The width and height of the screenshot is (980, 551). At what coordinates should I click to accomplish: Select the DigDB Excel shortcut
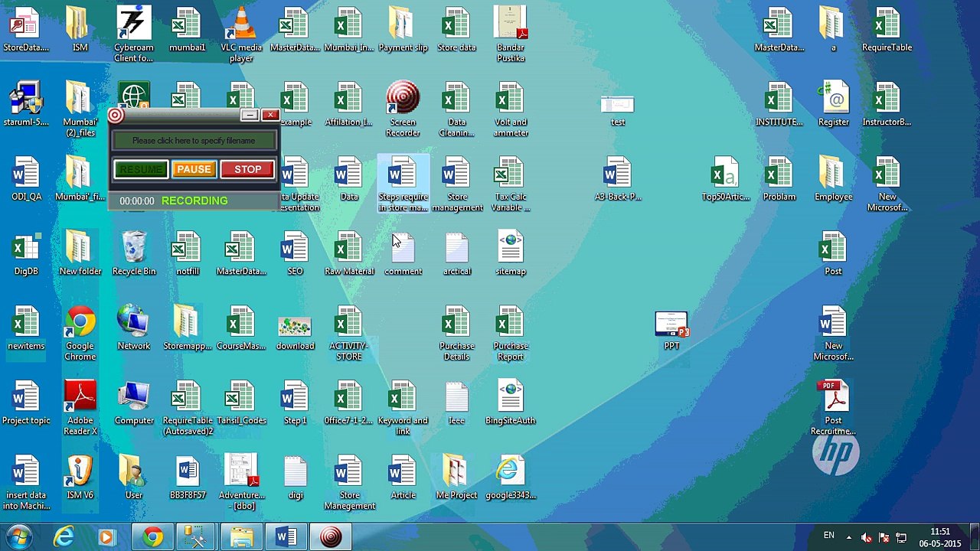point(26,253)
